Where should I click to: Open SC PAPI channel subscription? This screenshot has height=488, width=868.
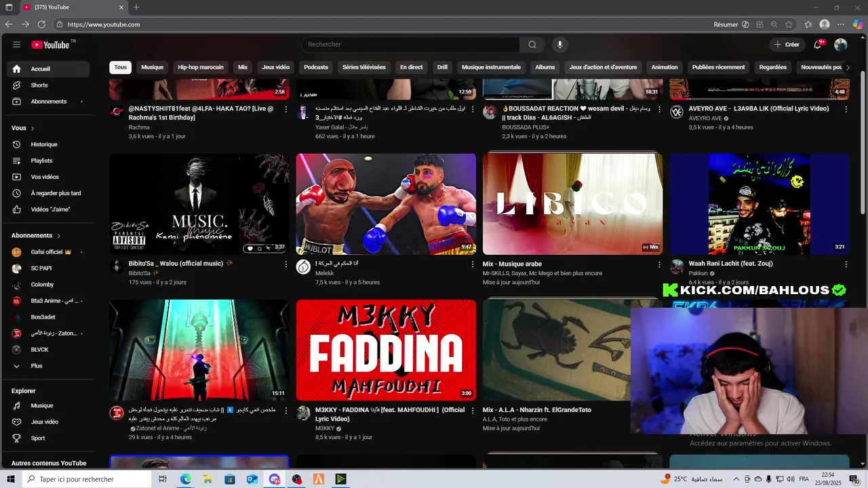48,268
